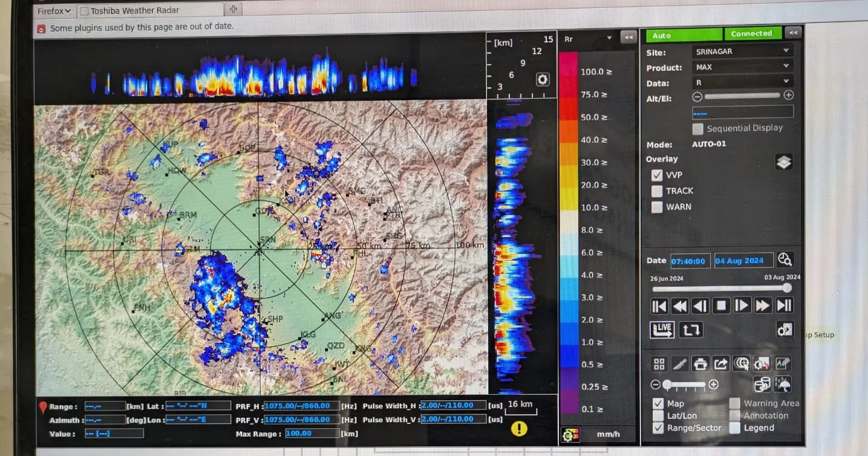Uncheck the Map checkbox

pyautogui.click(x=658, y=403)
